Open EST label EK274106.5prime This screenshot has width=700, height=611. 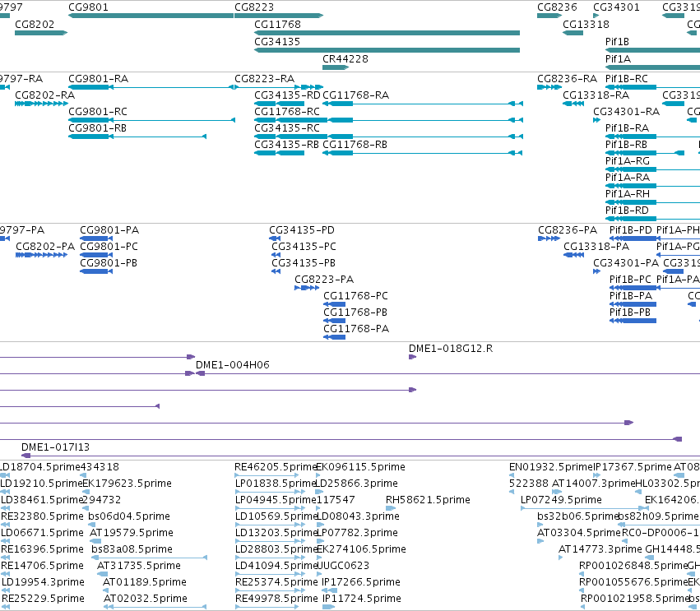pos(361,549)
